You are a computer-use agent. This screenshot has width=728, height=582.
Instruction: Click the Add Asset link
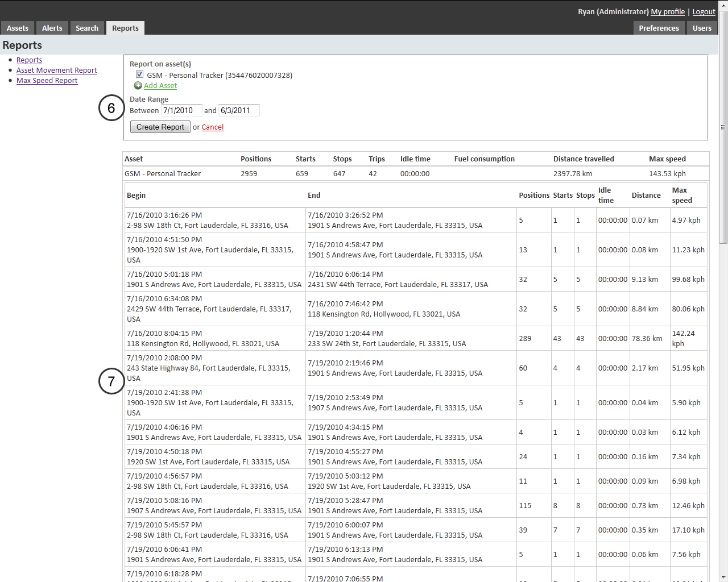tap(160, 85)
